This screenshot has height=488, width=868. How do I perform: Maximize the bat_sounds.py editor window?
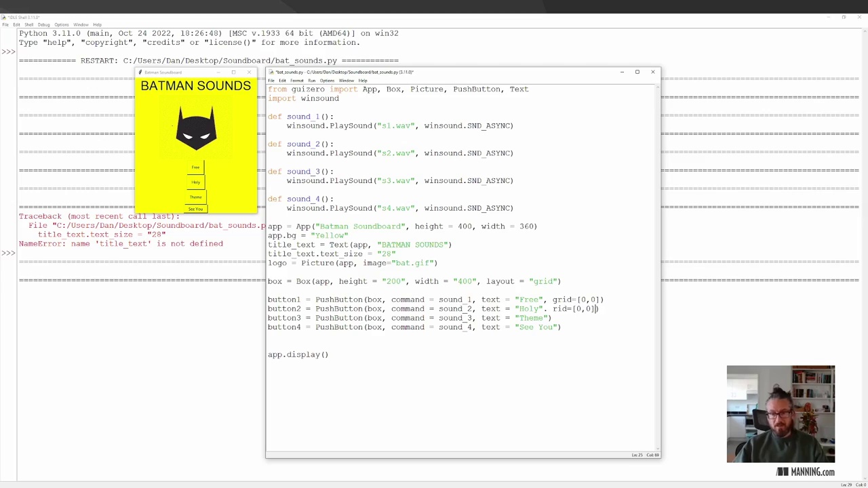637,72
